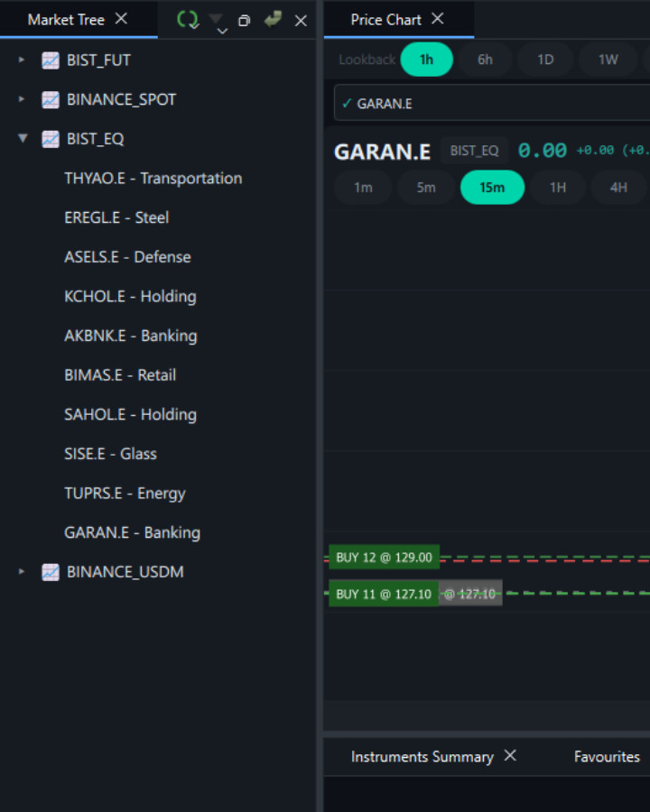Select the 1H candle interval

[x=558, y=188]
